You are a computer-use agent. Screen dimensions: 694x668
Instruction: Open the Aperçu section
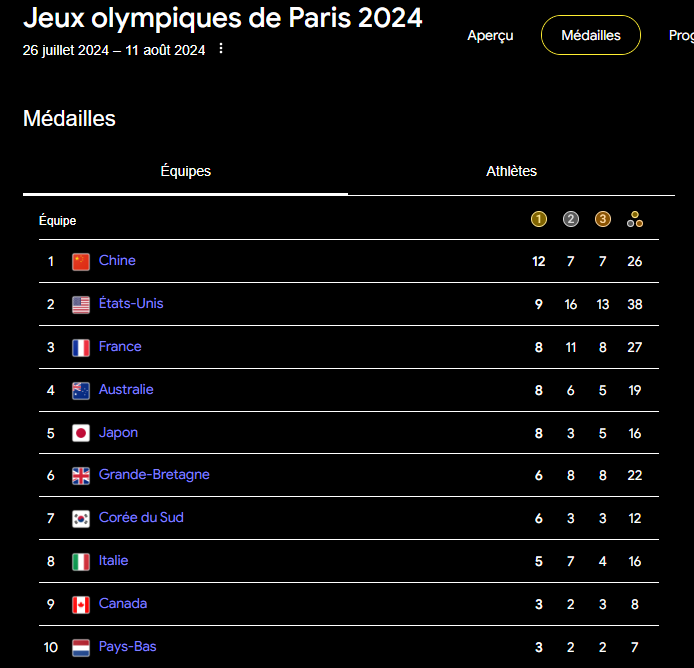[x=490, y=35]
